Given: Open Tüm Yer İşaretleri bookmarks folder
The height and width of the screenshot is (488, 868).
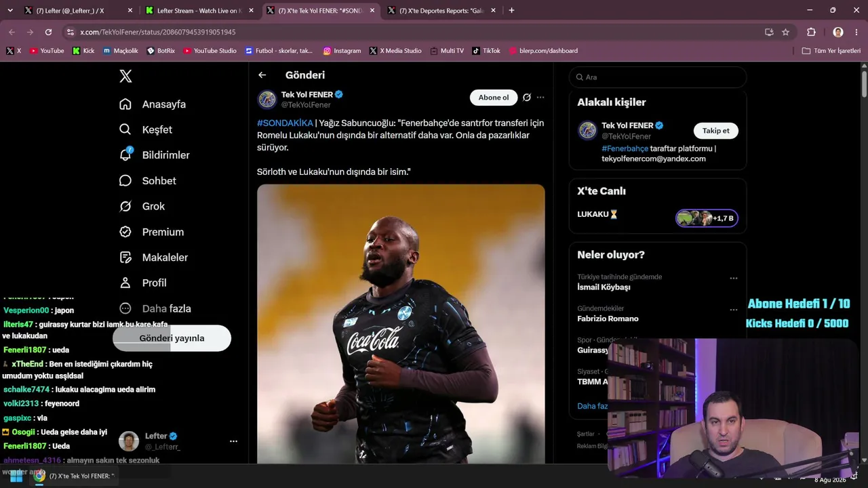Looking at the screenshot, I should [x=831, y=51].
